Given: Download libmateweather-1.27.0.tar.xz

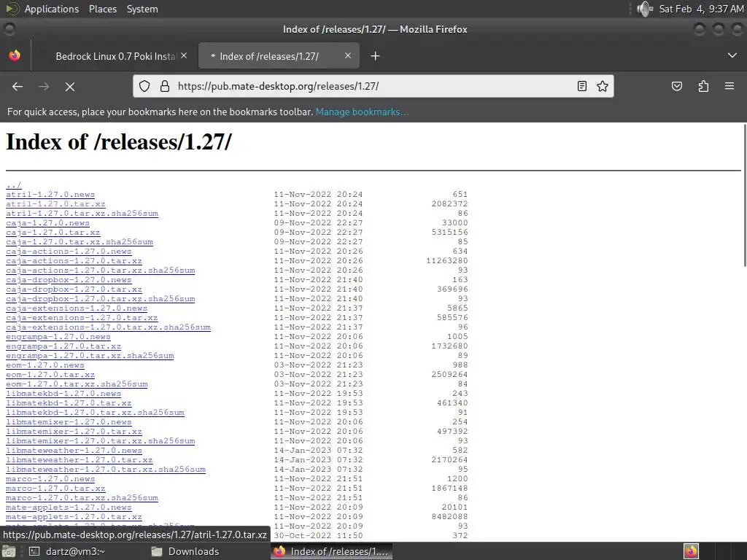Looking at the screenshot, I should click(79, 460).
